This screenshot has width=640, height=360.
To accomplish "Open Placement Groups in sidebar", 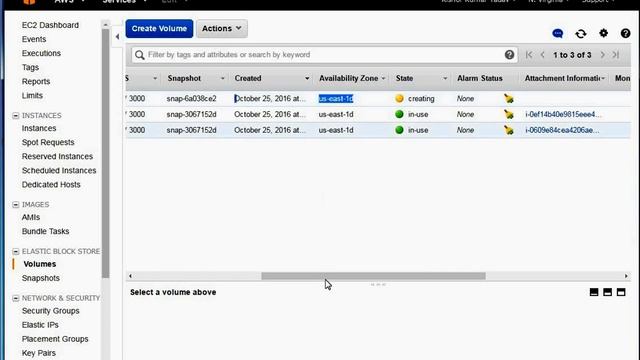I will pos(55,339).
